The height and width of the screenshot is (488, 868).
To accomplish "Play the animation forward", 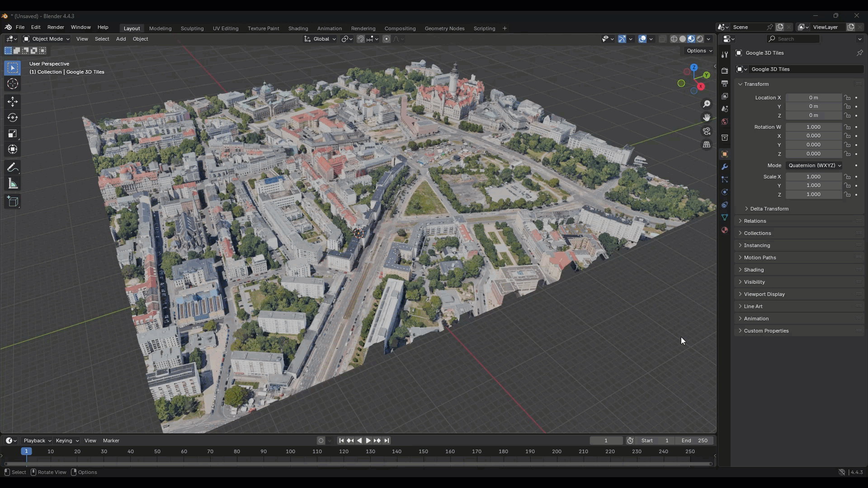I will tap(368, 441).
